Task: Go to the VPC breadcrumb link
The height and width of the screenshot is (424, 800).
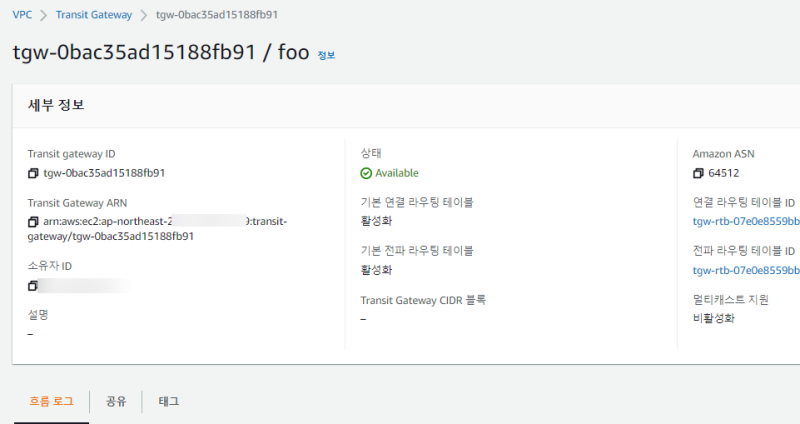Action: click(21, 16)
